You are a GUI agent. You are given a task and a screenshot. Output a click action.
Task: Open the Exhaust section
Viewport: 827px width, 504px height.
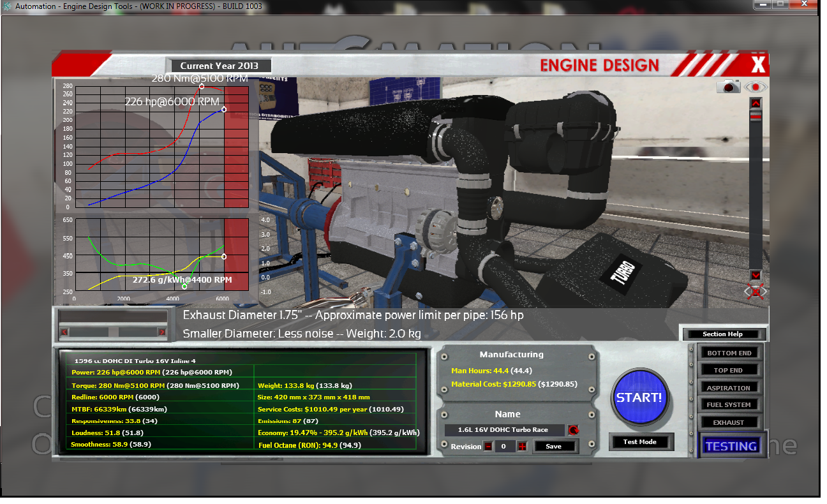[729, 422]
